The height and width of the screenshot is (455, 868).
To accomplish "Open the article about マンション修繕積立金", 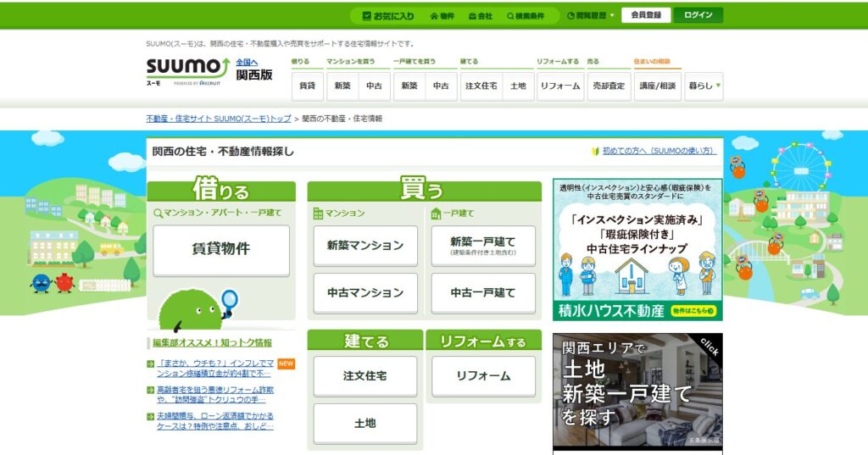I will click(x=215, y=368).
